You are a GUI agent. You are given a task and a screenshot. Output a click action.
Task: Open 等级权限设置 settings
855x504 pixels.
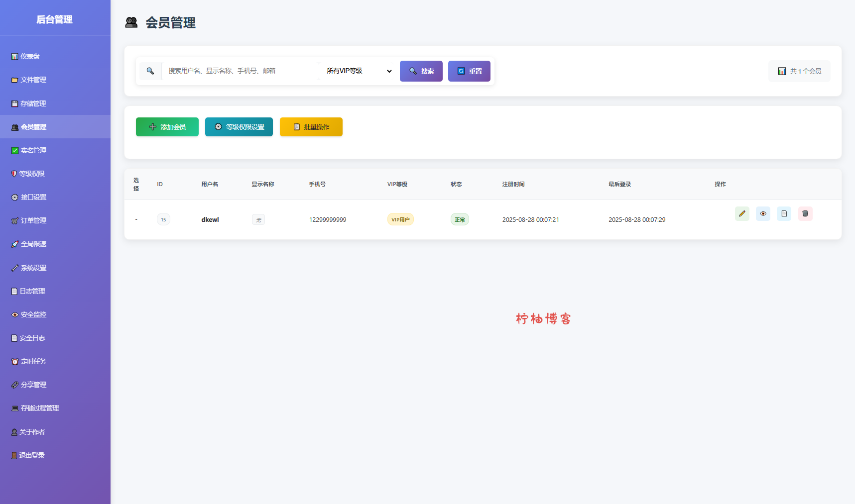(239, 127)
